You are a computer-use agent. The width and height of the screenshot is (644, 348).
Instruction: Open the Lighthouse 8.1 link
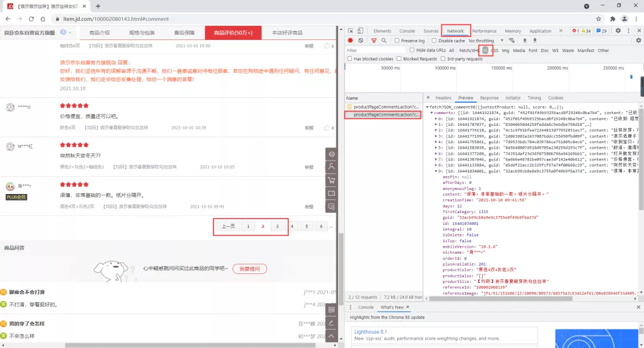[x=371, y=331]
